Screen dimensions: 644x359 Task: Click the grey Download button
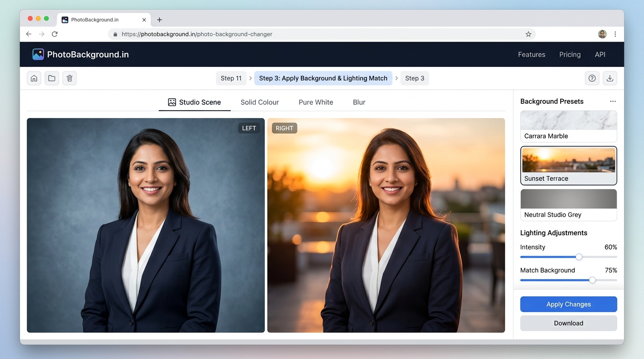pos(569,323)
